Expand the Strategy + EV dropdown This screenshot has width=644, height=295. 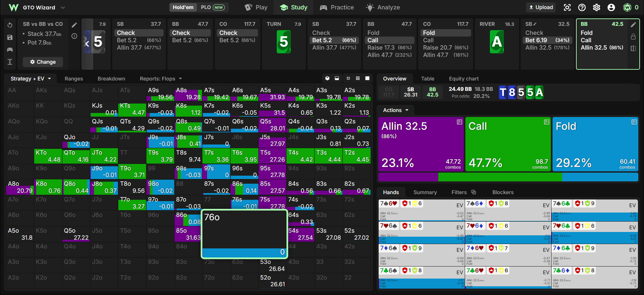pyautogui.click(x=31, y=79)
